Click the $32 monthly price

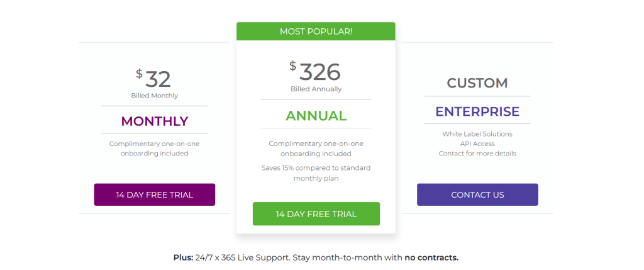pos(155,79)
